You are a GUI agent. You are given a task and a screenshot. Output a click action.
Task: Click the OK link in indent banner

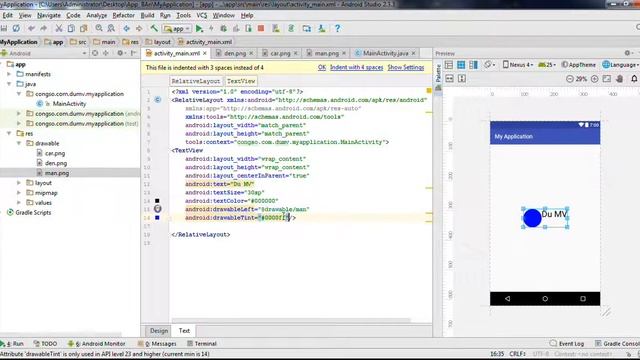click(x=322, y=67)
